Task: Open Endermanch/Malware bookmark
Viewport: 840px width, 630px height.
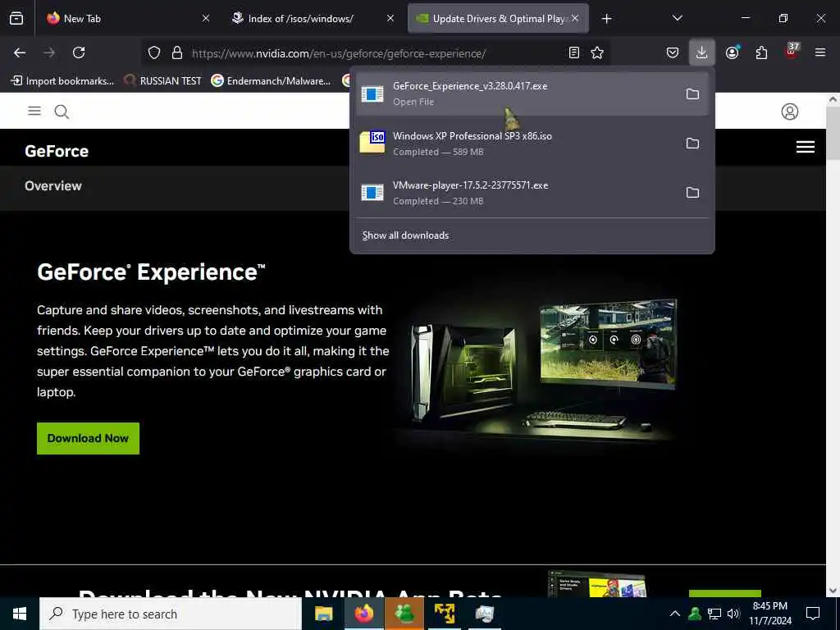Action: click(271, 81)
